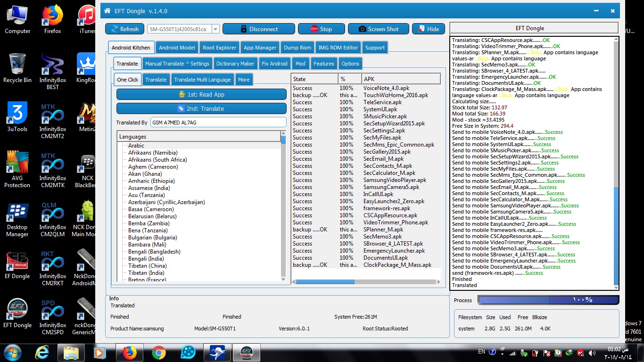The width and height of the screenshot is (644, 362).
Task: Open the device selection dropdown
Action: (215, 29)
